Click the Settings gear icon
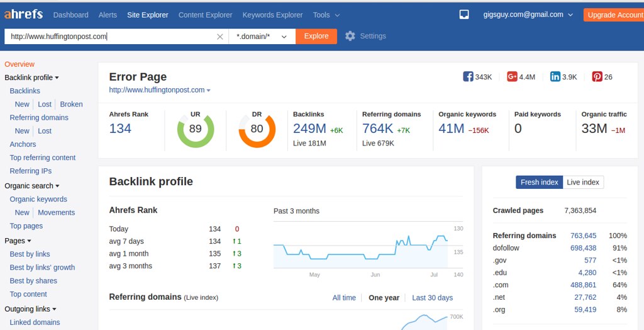This screenshot has width=644, height=330. [350, 37]
